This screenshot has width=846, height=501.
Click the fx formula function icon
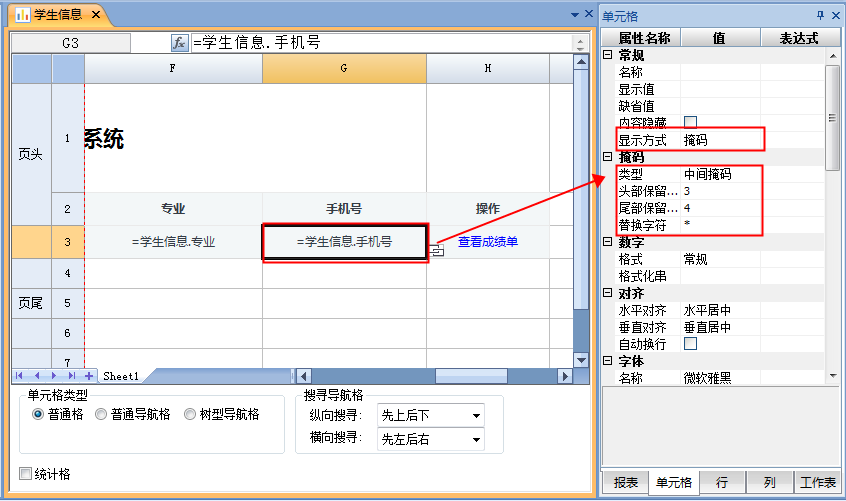(x=180, y=43)
